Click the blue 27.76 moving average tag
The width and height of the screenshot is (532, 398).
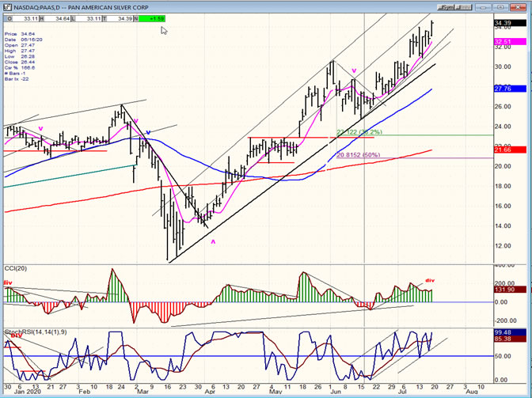pyautogui.click(x=511, y=89)
